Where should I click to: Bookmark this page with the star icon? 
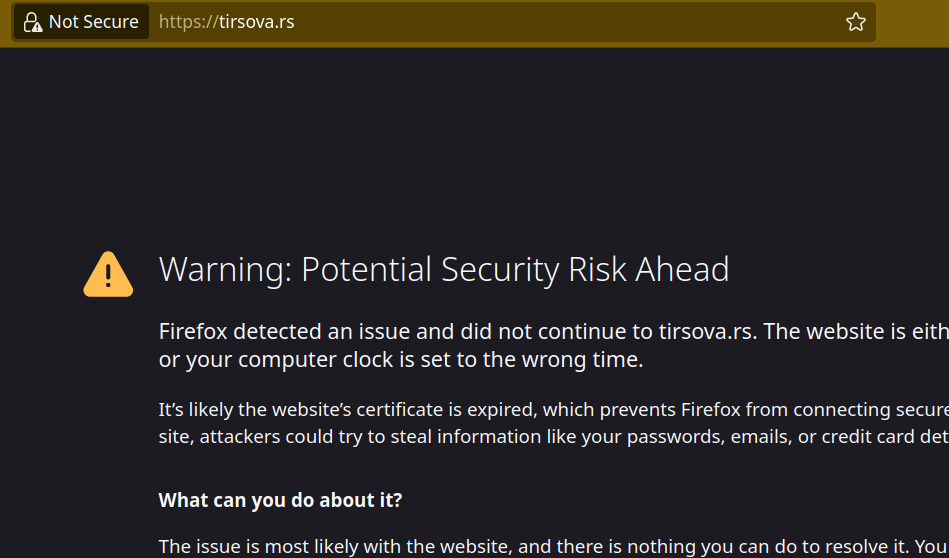tap(855, 22)
